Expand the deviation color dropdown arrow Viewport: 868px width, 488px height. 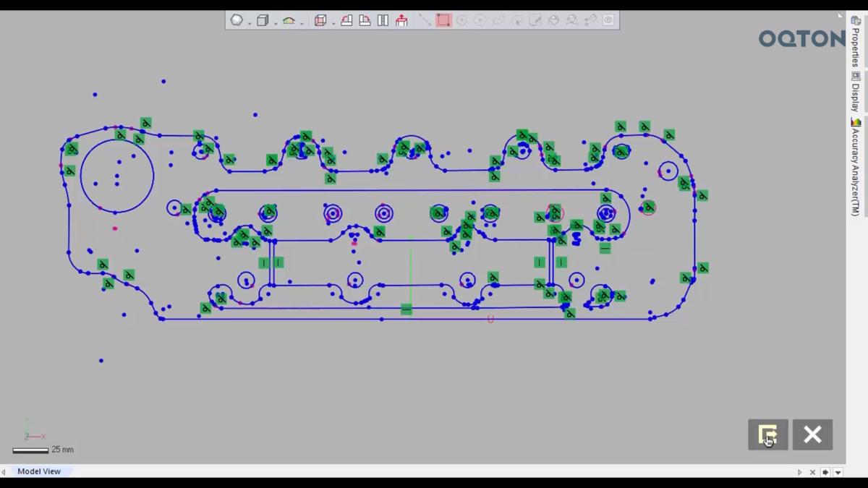point(302,23)
